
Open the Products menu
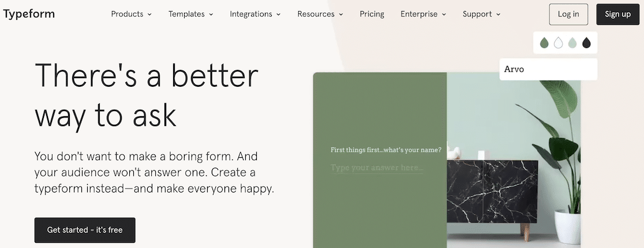(132, 14)
